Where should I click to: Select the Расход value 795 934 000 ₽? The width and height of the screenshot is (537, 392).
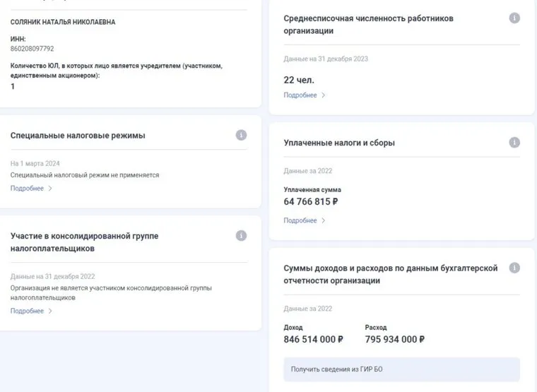[394, 340]
